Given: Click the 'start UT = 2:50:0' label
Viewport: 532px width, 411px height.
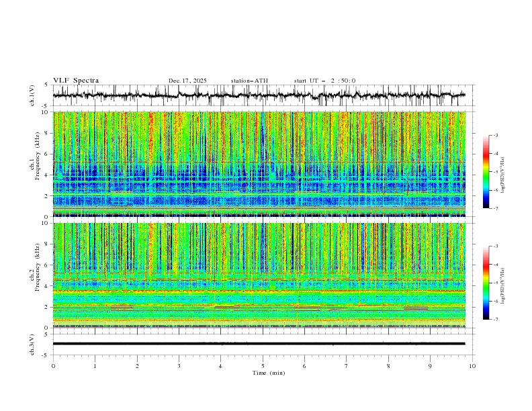Looking at the screenshot, I should tap(324, 81).
